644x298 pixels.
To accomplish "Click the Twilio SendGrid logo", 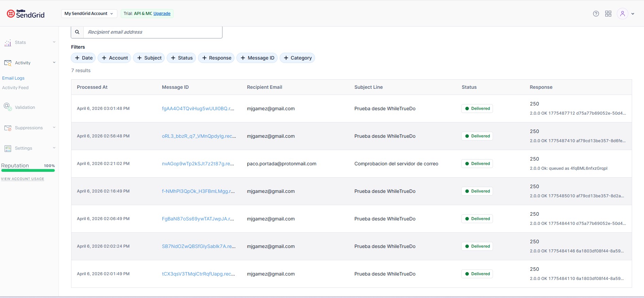I will (26, 14).
